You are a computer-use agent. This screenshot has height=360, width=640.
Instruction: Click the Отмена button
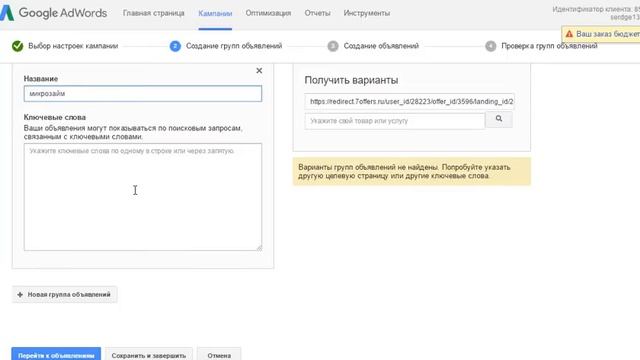pos(219,355)
